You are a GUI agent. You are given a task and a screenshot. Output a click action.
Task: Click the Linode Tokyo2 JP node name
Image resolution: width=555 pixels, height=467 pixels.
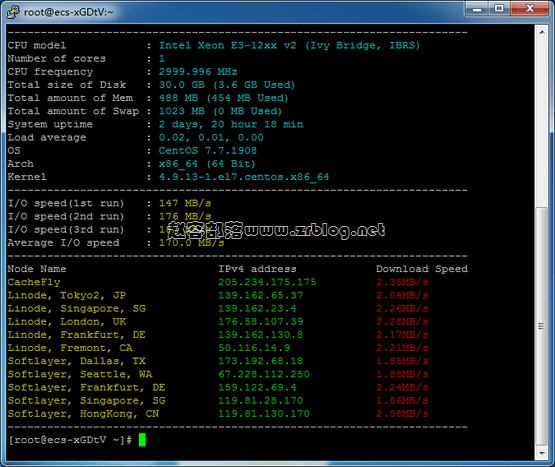tap(67, 295)
